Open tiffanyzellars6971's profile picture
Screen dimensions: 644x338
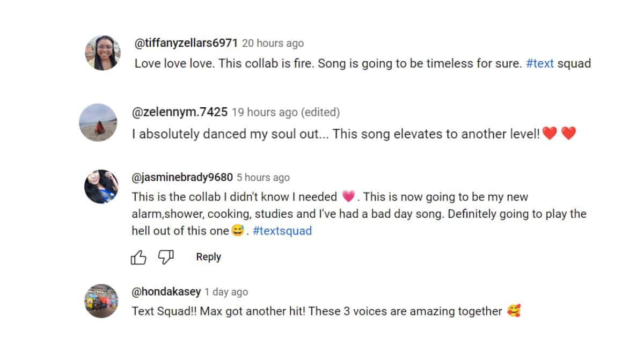click(103, 53)
